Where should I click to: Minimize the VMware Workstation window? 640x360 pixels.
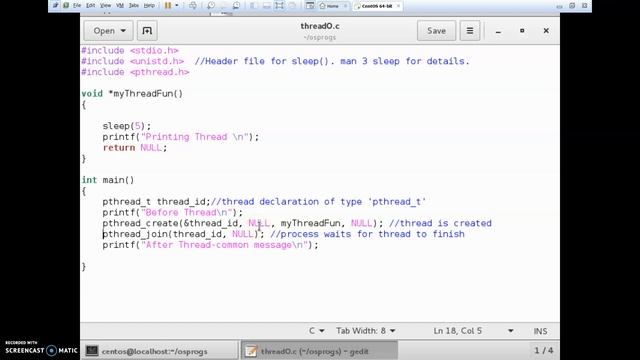coord(559,6)
